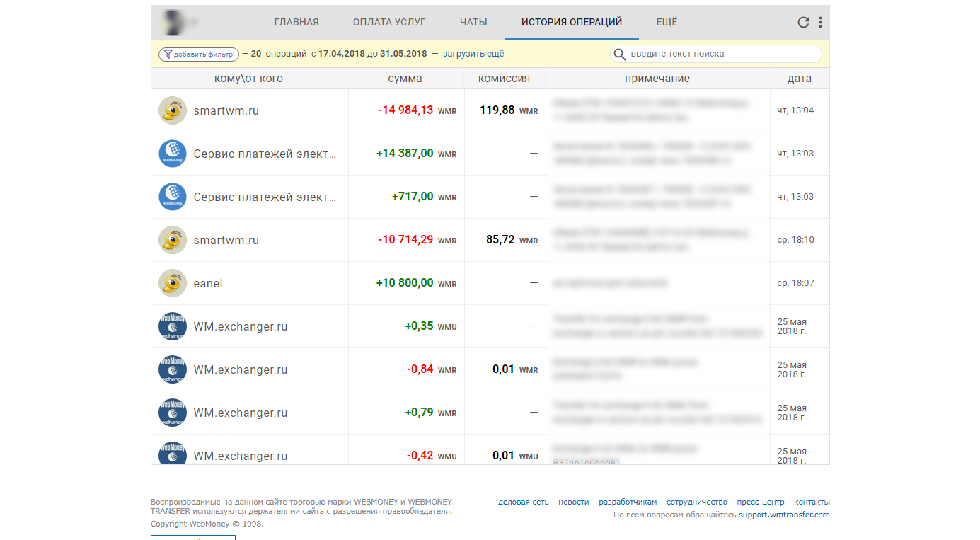Expand the ЕЩЁ menu
Screen dimensions: 980x540
point(666,22)
